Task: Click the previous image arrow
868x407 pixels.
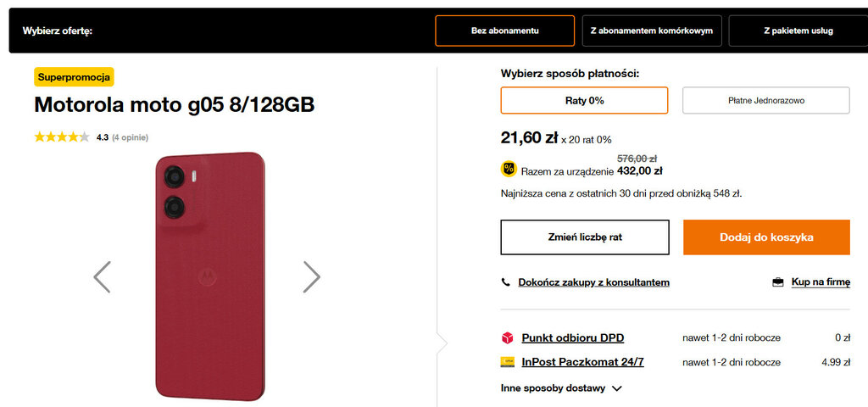Action: point(102,276)
